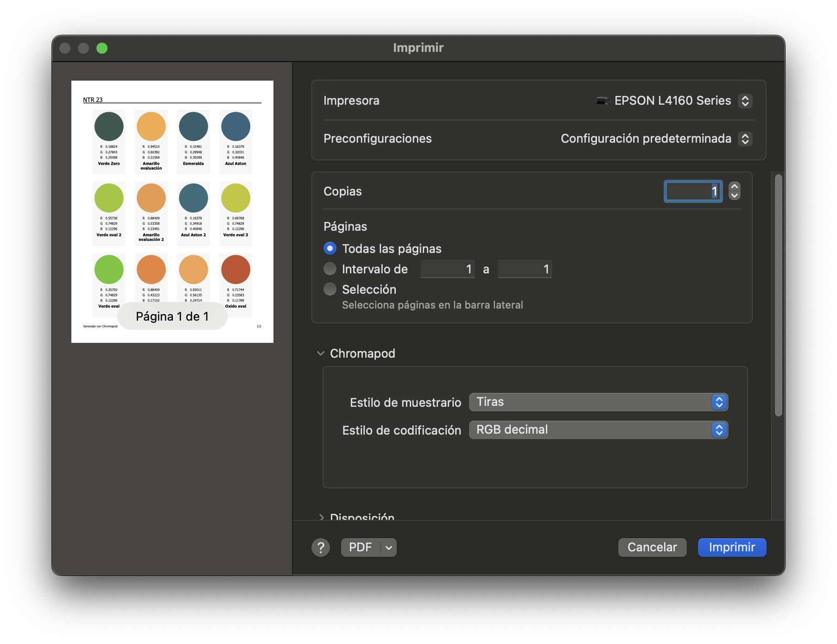This screenshot has height=644, width=837.
Task: Collapse the Chromapod section
Action: click(320, 354)
